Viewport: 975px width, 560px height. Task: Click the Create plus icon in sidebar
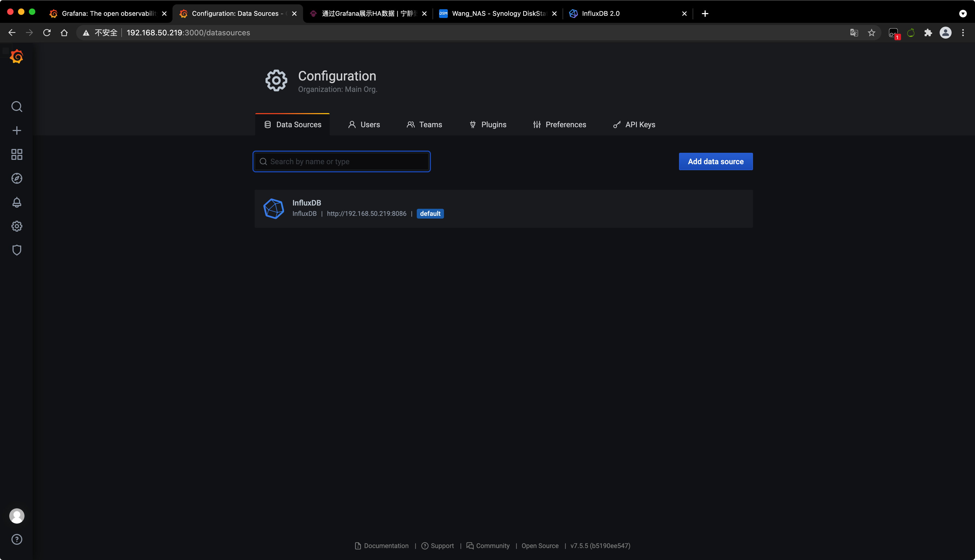click(x=17, y=130)
